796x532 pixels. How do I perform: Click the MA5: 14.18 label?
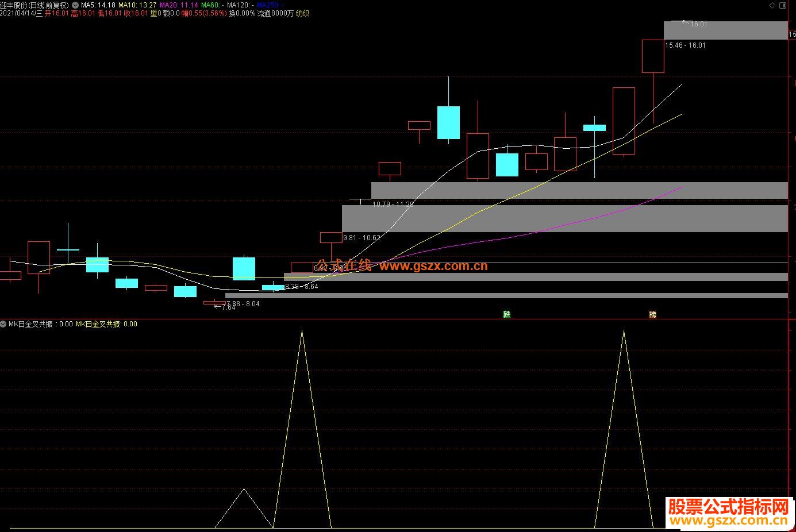tap(98, 5)
